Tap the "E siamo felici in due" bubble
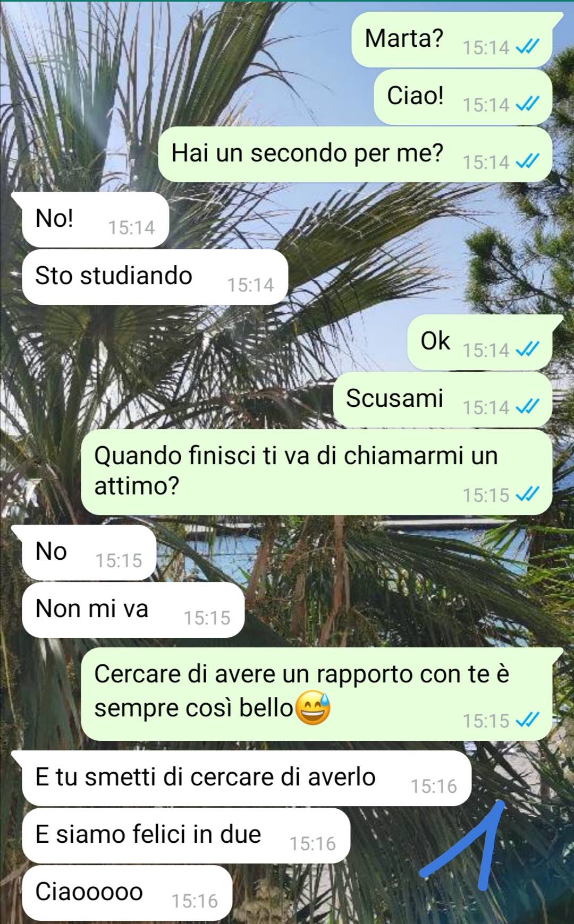Viewport: 574px width, 924px height. coord(186,835)
